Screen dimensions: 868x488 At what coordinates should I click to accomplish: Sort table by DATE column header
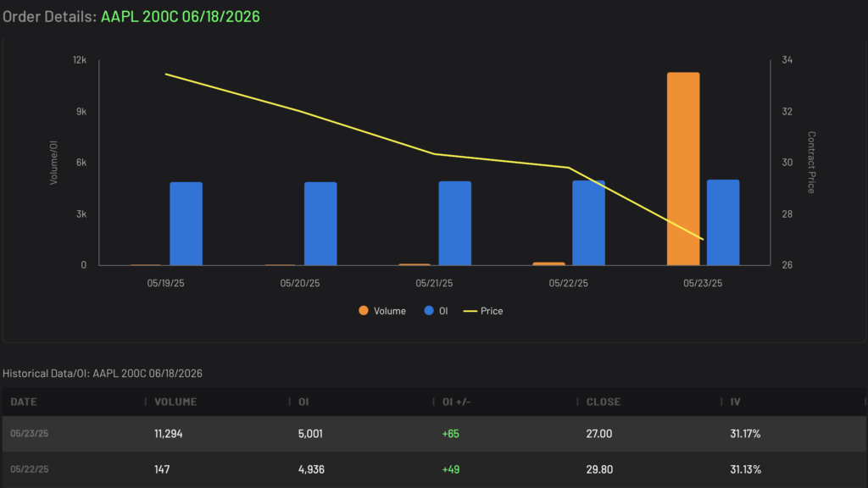point(24,402)
